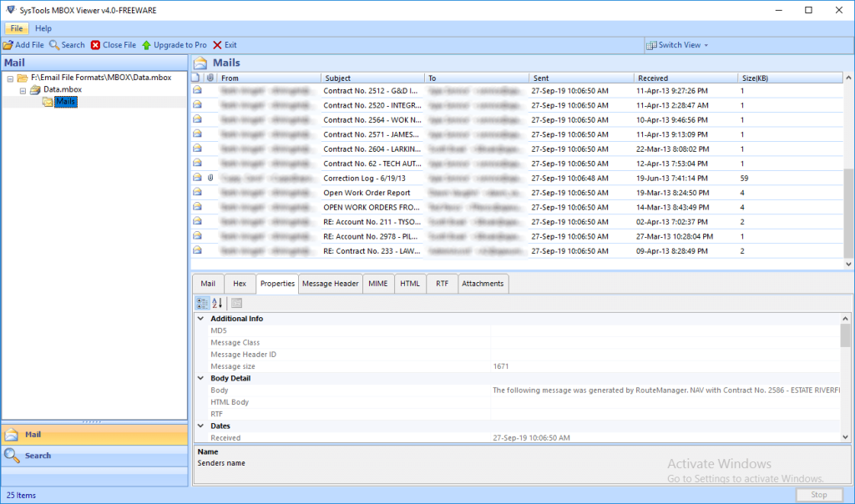Switch to the Properties tab

pos(277,284)
